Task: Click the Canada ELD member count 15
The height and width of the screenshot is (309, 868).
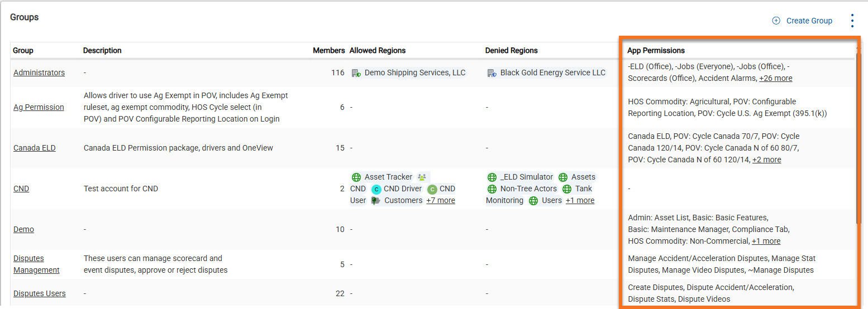Action: click(340, 148)
